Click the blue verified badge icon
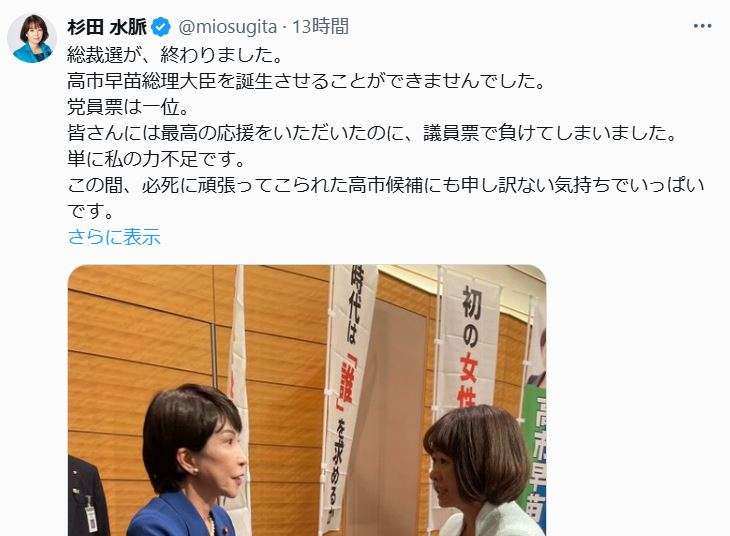Image resolution: width=730 pixels, height=536 pixels. [x=162, y=27]
